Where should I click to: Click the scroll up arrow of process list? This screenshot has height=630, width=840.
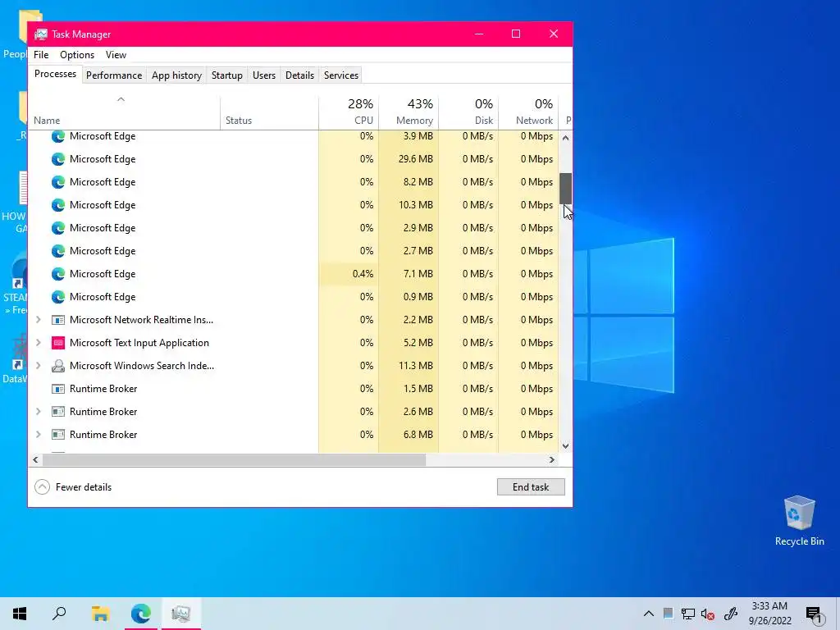(566, 138)
